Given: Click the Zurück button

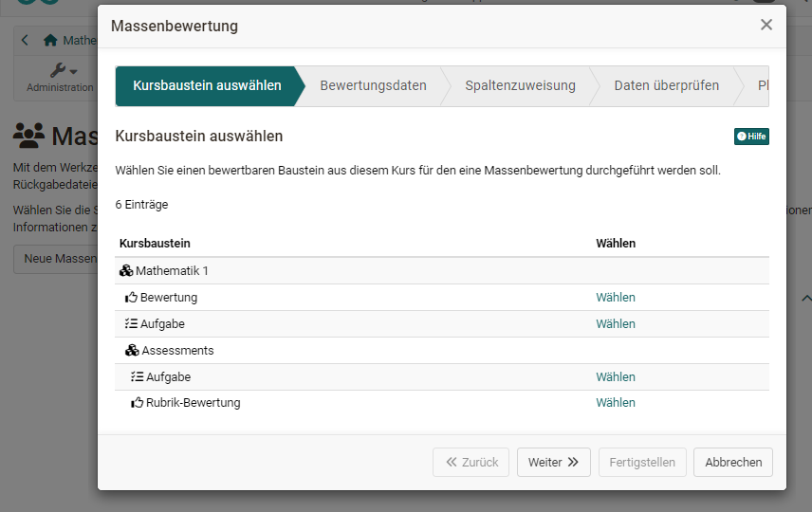Looking at the screenshot, I should 471,463.
